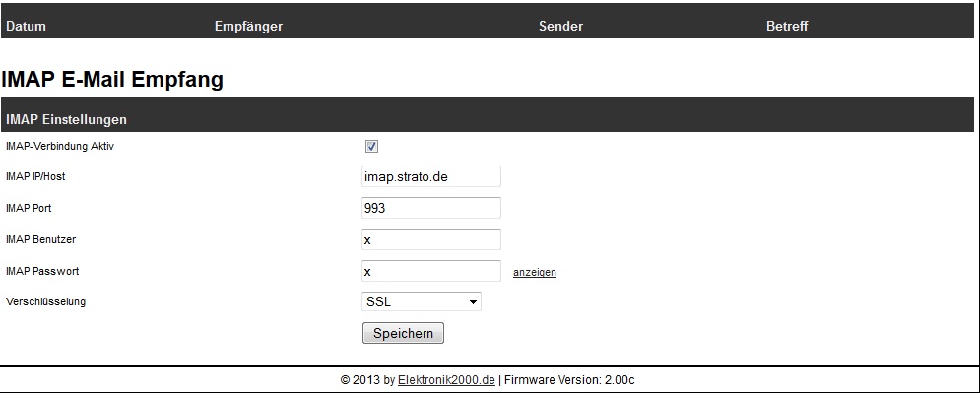Click the IMAP E-Mail Empfang heading

(113, 80)
